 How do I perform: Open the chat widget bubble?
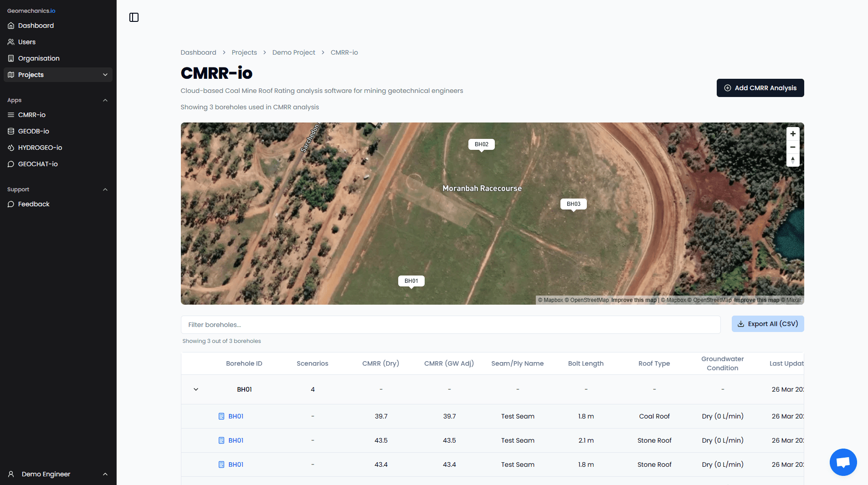tap(843, 462)
